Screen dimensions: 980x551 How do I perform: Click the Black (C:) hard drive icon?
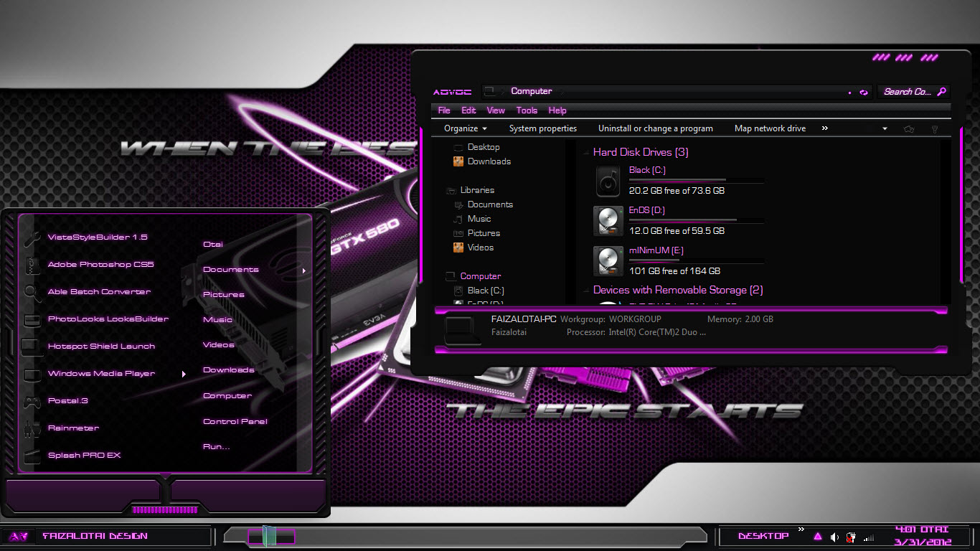pos(608,181)
